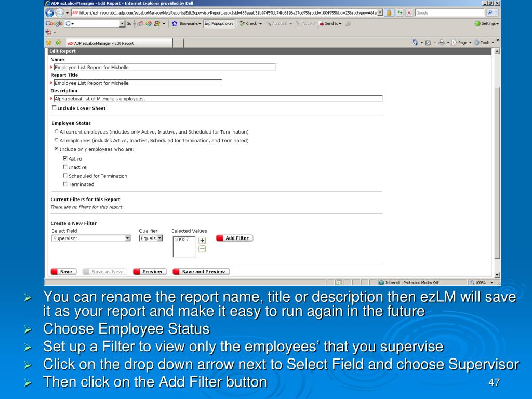This screenshot has height=399, width=532.
Task: Click the browser address URL field
Action: click(x=224, y=12)
